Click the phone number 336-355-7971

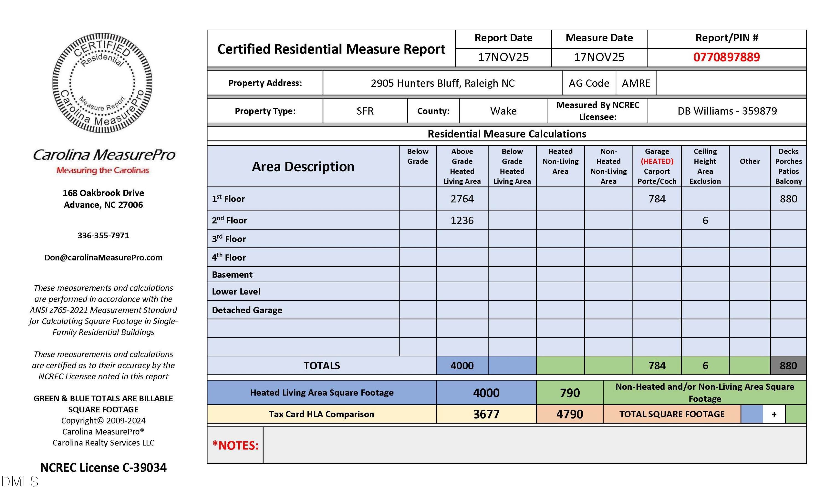(103, 236)
